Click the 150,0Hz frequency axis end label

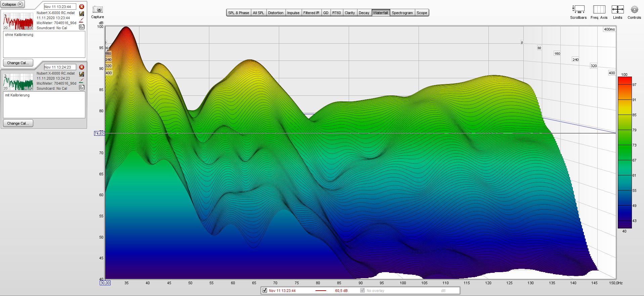616,283
